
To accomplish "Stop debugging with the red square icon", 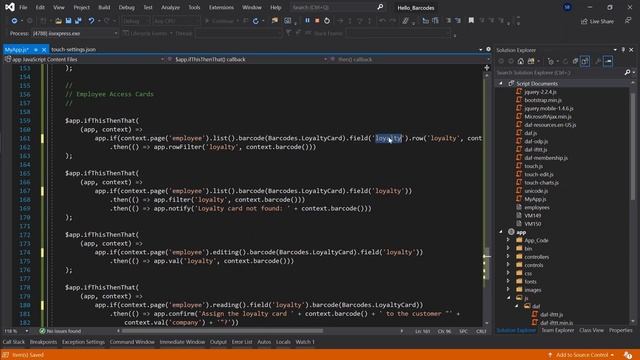I will click(x=317, y=21).
